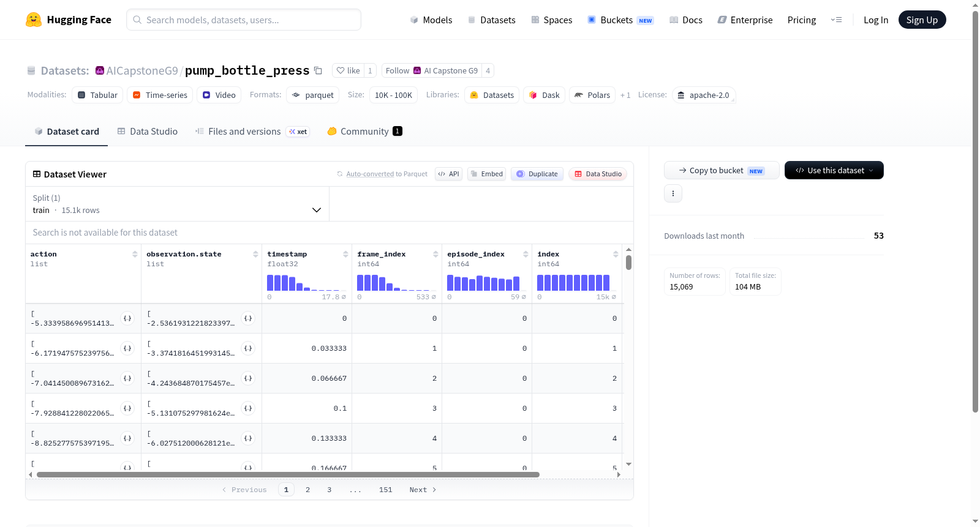This screenshot has width=980, height=527.
Task: Open the Time-series modality tag
Action: (160, 95)
